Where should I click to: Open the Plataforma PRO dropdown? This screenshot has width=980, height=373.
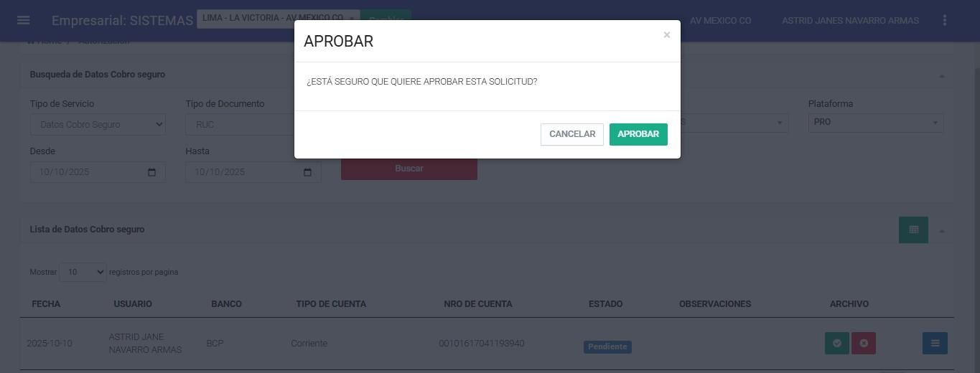click(x=875, y=123)
